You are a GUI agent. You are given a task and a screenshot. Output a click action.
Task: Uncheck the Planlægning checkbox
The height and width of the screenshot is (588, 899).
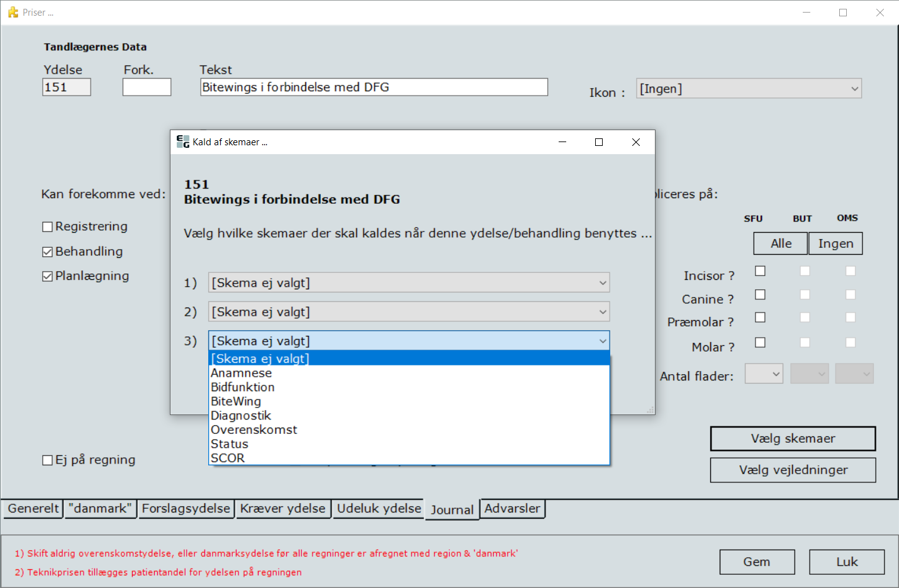click(47, 277)
